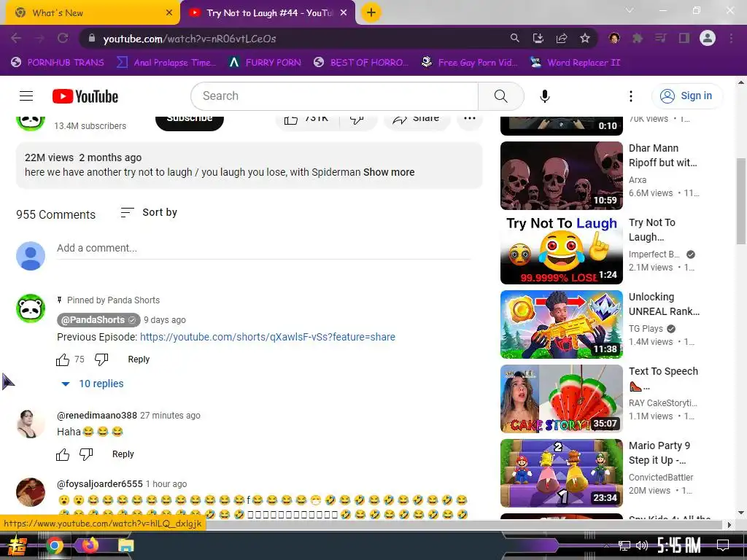Image resolution: width=747 pixels, height=560 pixels.
Task: Expand description with Show more
Action: coord(389,172)
